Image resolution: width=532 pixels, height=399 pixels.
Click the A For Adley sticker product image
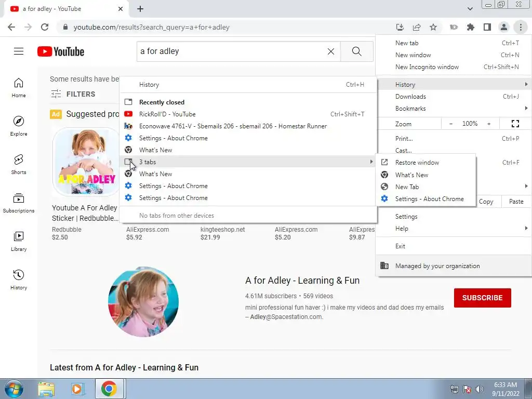(x=86, y=162)
